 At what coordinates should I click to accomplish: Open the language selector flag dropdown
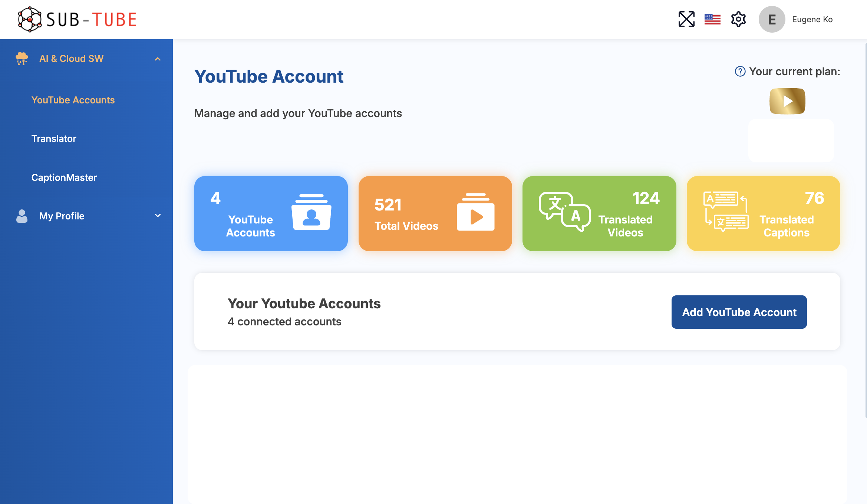click(x=712, y=19)
